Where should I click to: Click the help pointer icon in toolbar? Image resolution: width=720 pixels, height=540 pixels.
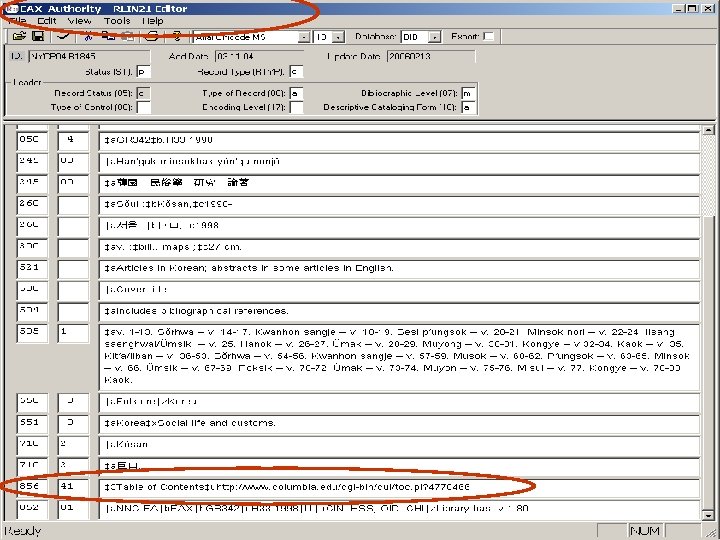pos(177,36)
